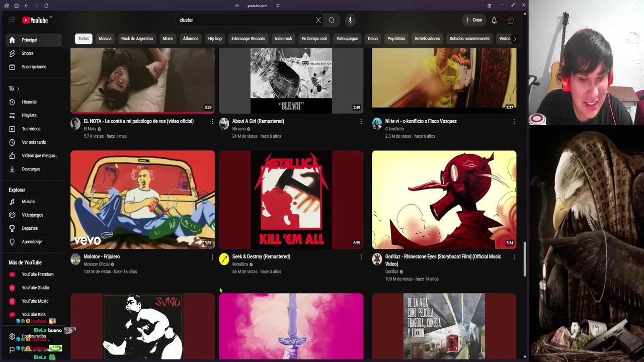This screenshot has width=644, height=362.
Task: Select the Indie rock chip
Action: (283, 39)
